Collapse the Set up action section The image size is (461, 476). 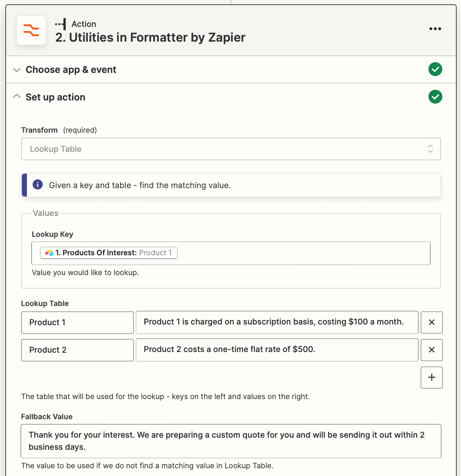[x=17, y=97]
